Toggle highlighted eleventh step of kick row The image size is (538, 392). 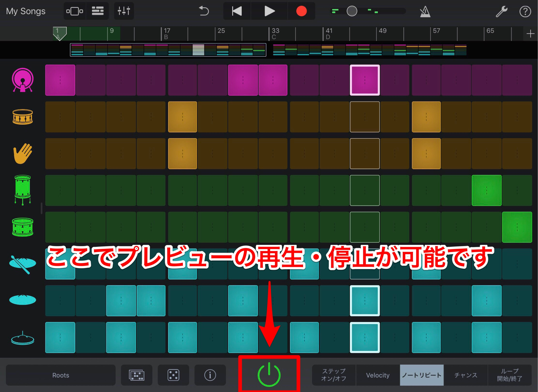tap(365, 80)
